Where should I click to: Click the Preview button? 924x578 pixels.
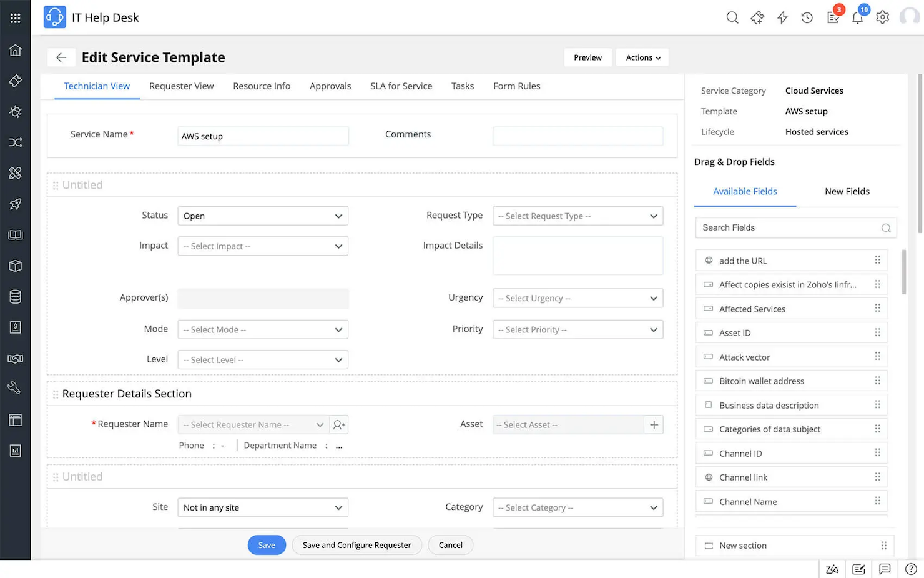coord(587,57)
